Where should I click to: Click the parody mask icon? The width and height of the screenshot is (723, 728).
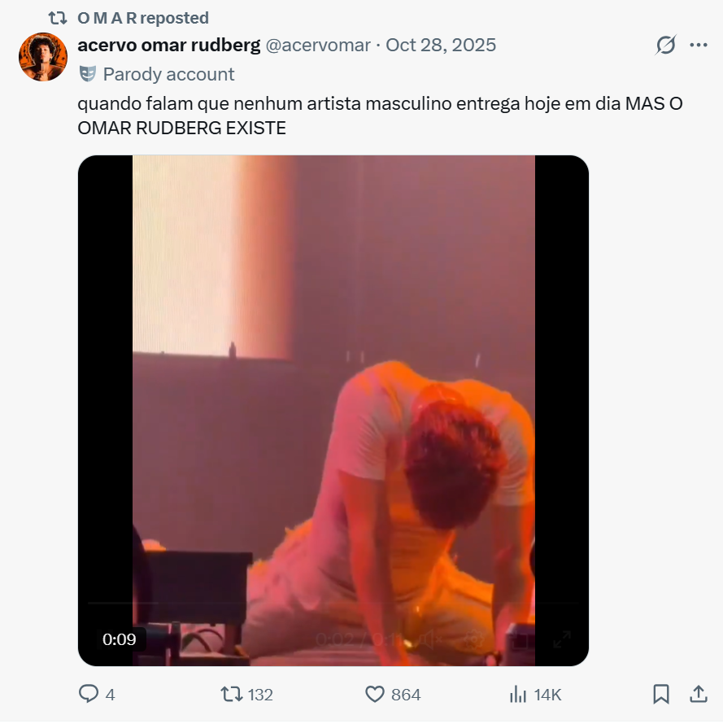tap(87, 74)
